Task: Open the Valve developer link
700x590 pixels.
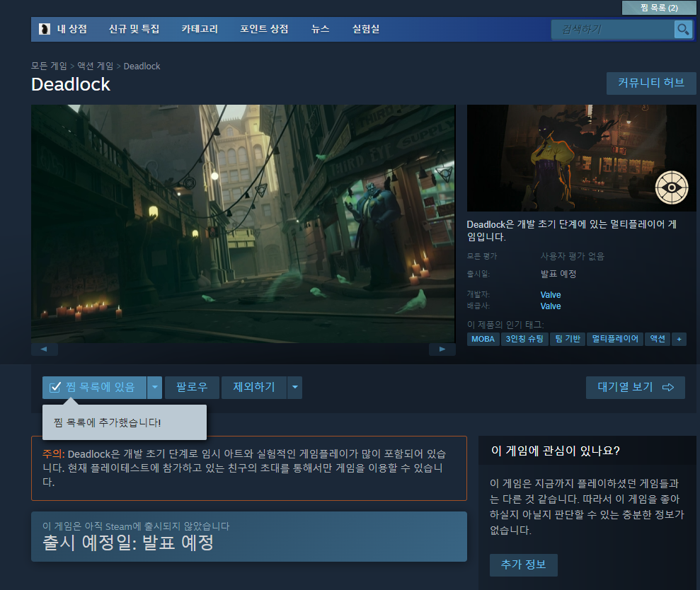Action: click(551, 294)
